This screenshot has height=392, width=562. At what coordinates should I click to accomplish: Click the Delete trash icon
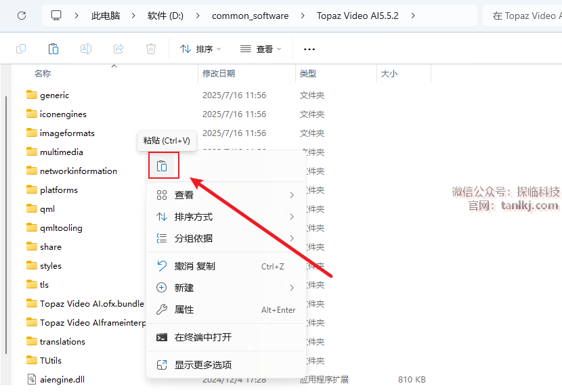tap(151, 49)
